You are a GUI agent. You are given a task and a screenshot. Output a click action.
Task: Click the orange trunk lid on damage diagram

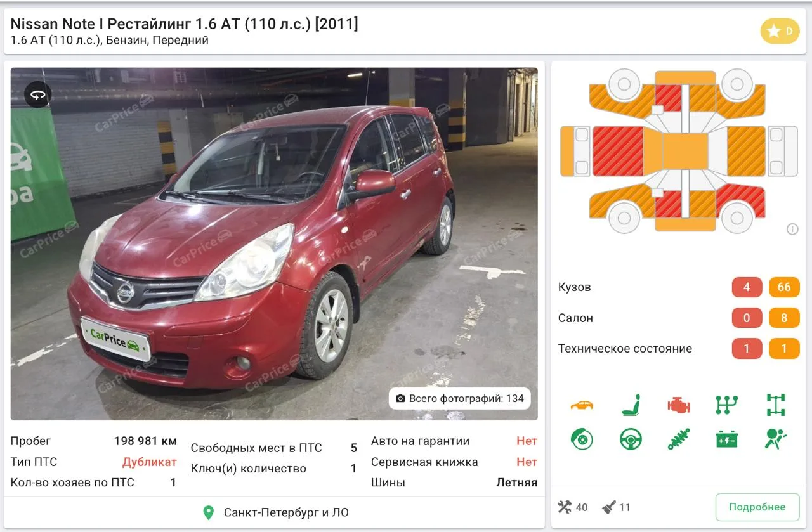746,151
